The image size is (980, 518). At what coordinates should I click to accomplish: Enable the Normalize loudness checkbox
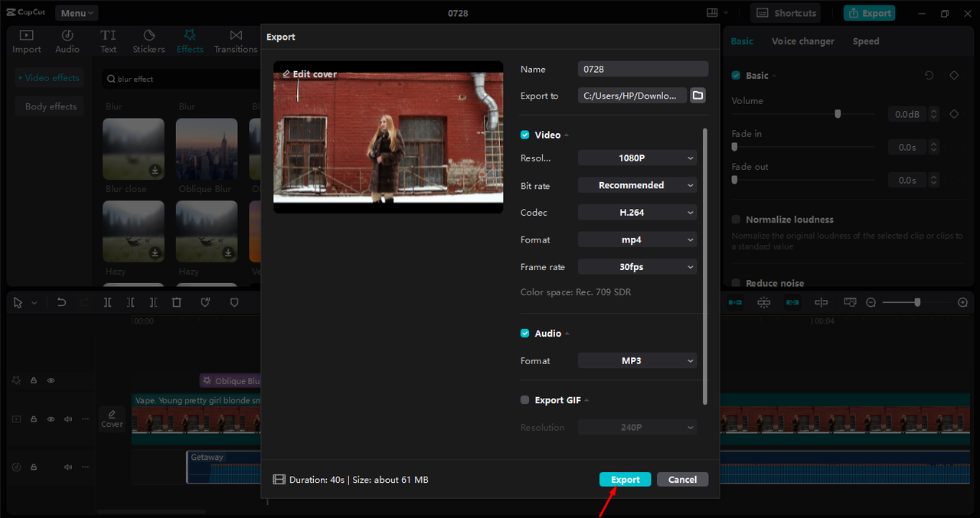pos(736,220)
